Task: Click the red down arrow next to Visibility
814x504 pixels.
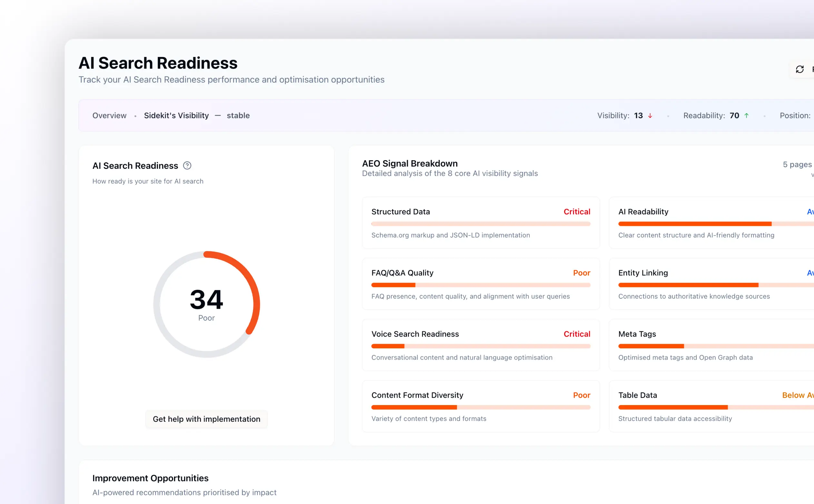Action: point(650,116)
